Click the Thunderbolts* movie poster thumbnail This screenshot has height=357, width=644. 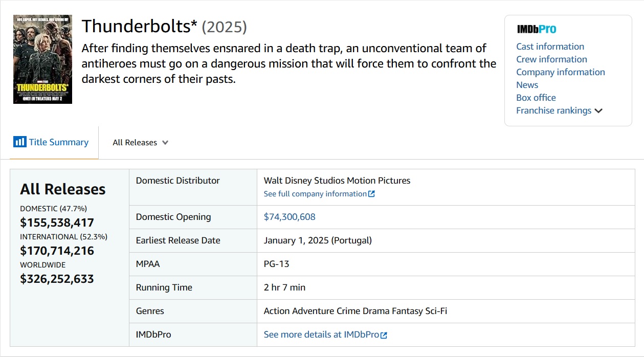tap(42, 59)
